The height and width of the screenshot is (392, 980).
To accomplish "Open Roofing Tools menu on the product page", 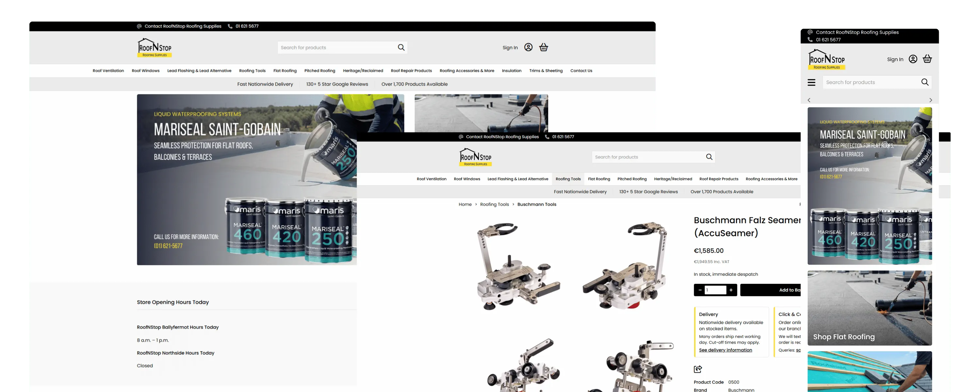I will [x=568, y=179].
